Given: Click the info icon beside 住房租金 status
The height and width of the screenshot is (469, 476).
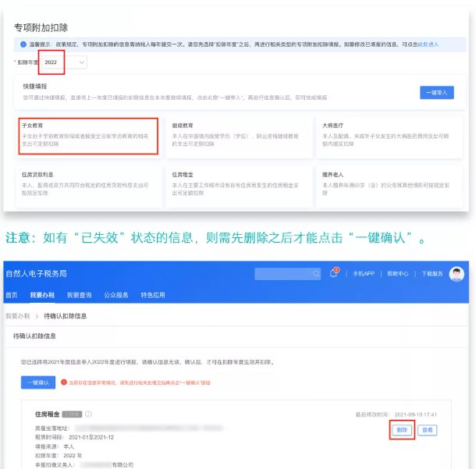Looking at the screenshot, I should point(88,414).
